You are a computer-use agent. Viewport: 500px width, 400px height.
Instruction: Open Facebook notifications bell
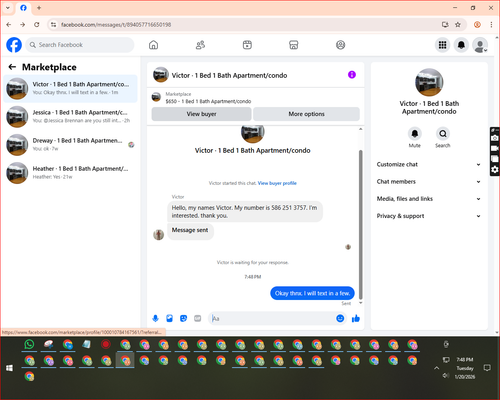(x=461, y=45)
